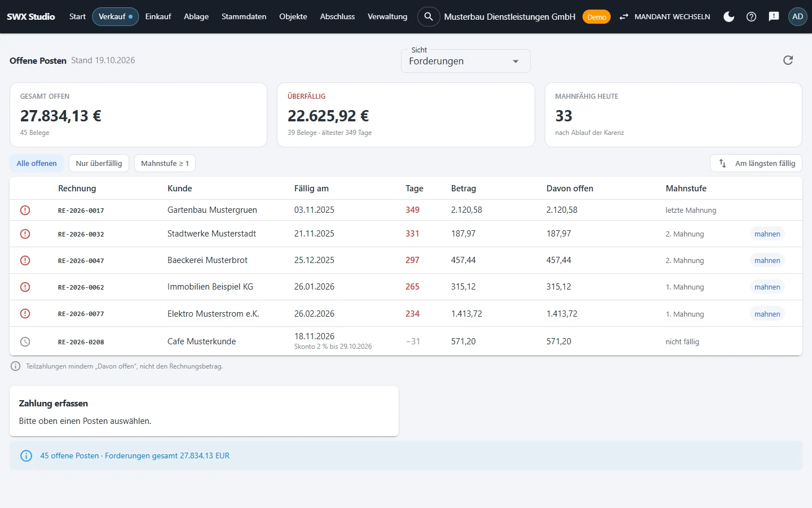Open the search magnifier icon

click(429, 16)
